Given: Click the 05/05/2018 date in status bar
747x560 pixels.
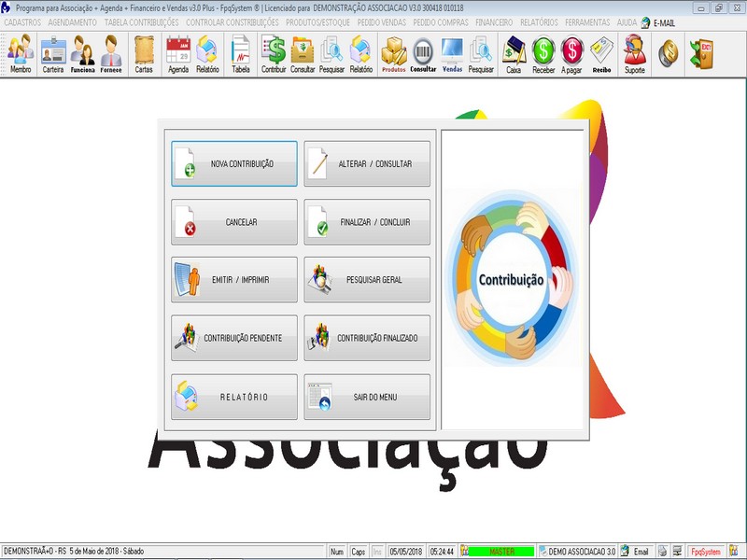Looking at the screenshot, I should tap(406, 552).
